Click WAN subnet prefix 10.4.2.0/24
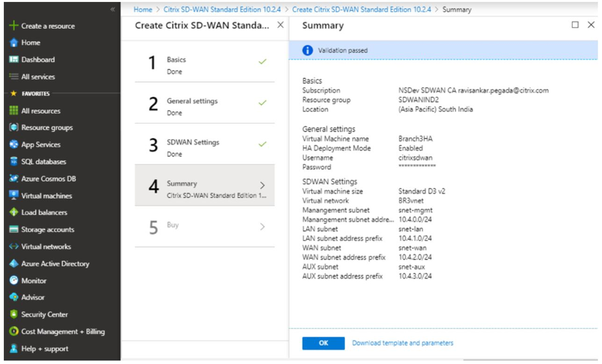Screen dimensions: 602x364 coord(415,257)
